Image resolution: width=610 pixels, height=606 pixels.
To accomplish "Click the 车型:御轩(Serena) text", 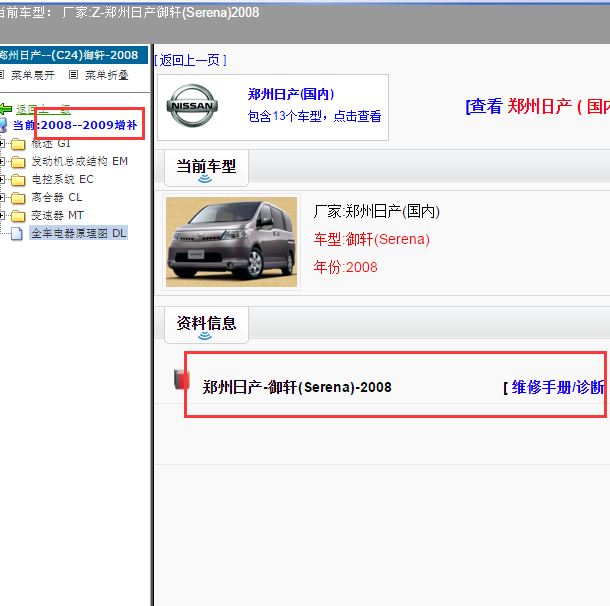I will (372, 239).
